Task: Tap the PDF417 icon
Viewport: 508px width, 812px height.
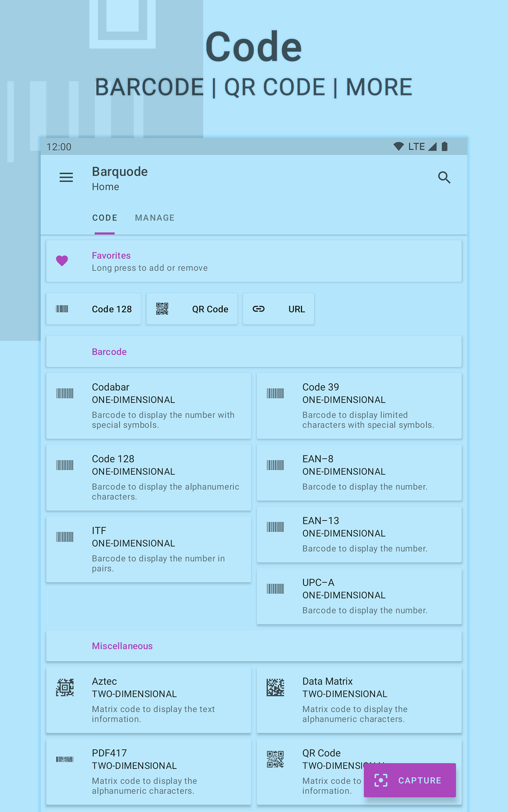Action: point(65,760)
